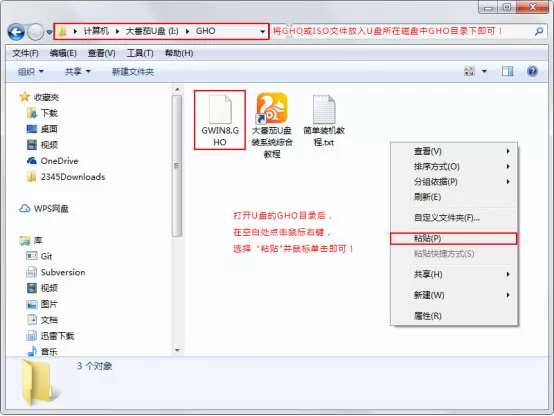This screenshot has width=554, height=416.
Task: Open the 工具(T) menu
Action: pos(140,53)
